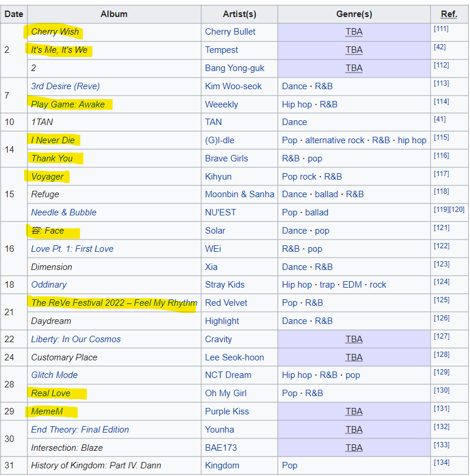Open the Younha artist link
Screen dimensions: 470x476
pyautogui.click(x=219, y=430)
